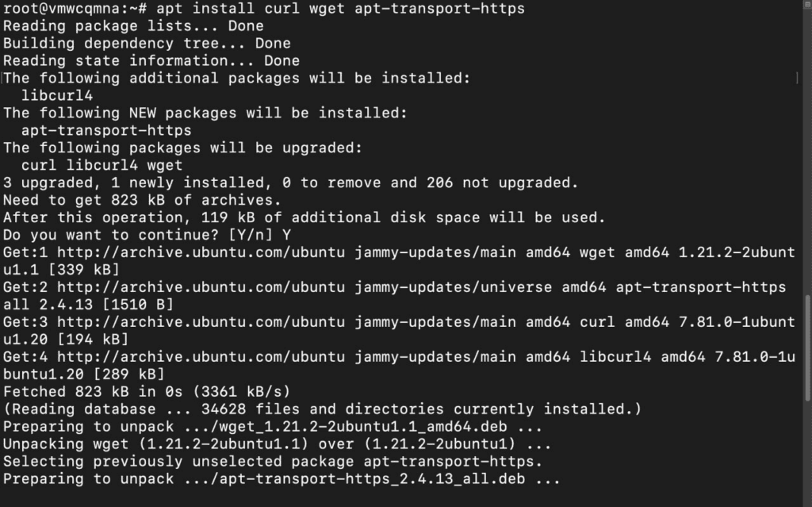Click the 'Fetched 823 kB' status line
This screenshot has width=812, height=507.
[147, 392]
